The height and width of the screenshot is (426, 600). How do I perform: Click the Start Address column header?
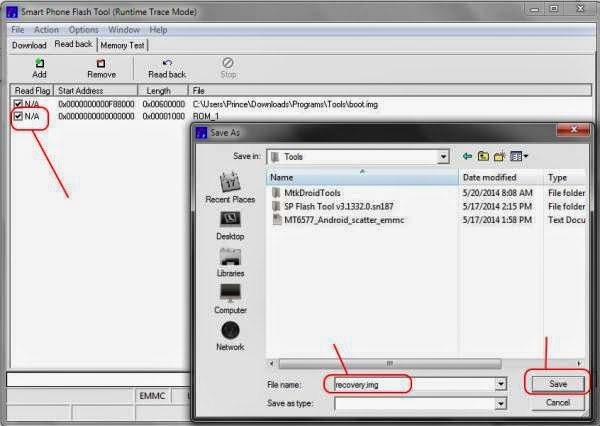coord(96,91)
